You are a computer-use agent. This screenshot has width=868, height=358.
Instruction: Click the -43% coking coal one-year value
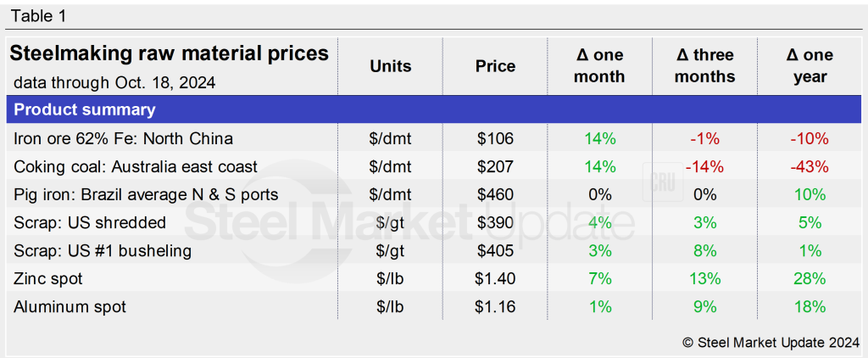809,166
